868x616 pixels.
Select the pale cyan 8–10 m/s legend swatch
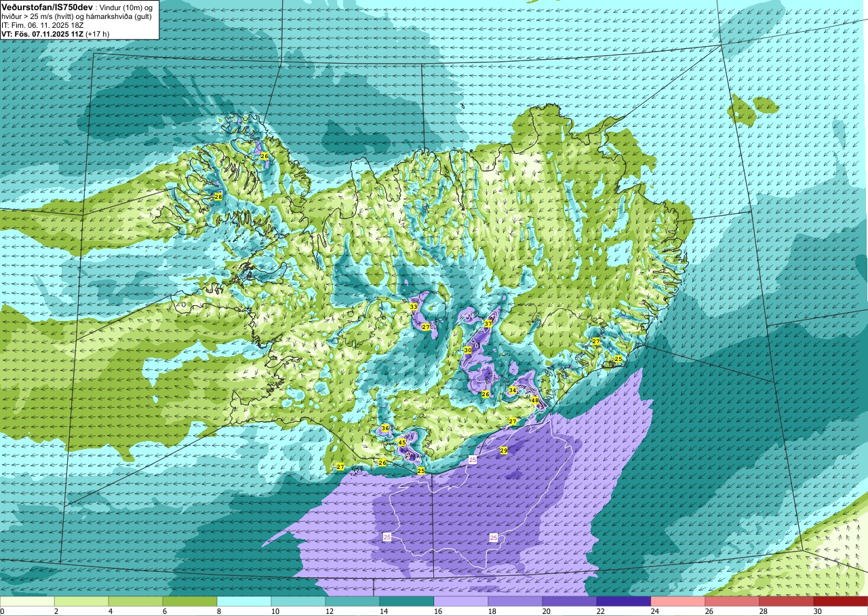(x=244, y=601)
